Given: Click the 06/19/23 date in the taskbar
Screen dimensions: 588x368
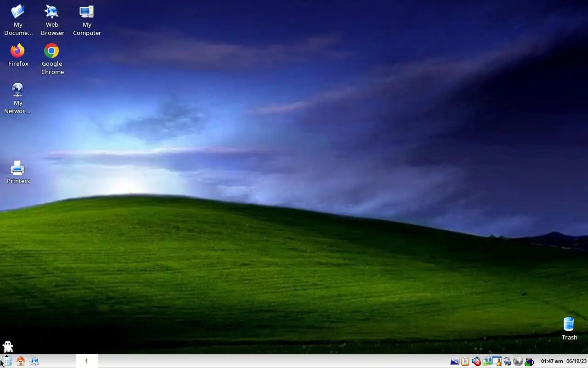Looking at the screenshot, I should tap(577, 362).
